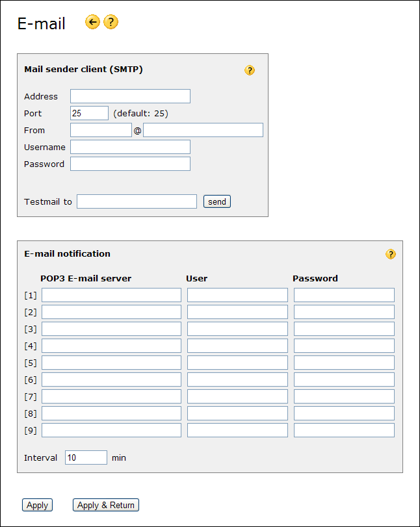Select POP3 E-mail server field row 1
This screenshot has height=527, width=420.
pyautogui.click(x=111, y=295)
